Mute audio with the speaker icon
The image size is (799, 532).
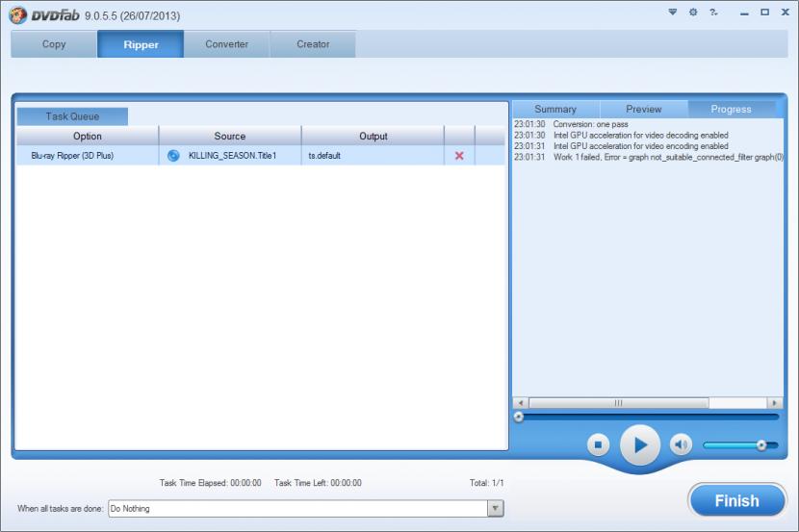coord(681,445)
